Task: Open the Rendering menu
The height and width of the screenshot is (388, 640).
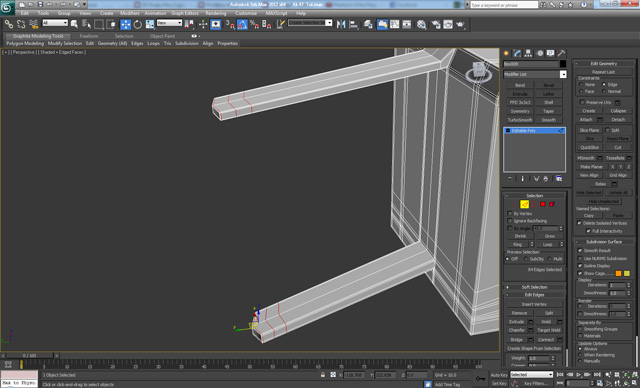Action: pyautogui.click(x=216, y=13)
